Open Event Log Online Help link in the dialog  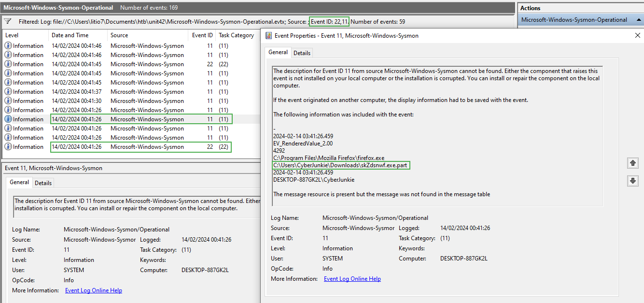(x=352, y=279)
